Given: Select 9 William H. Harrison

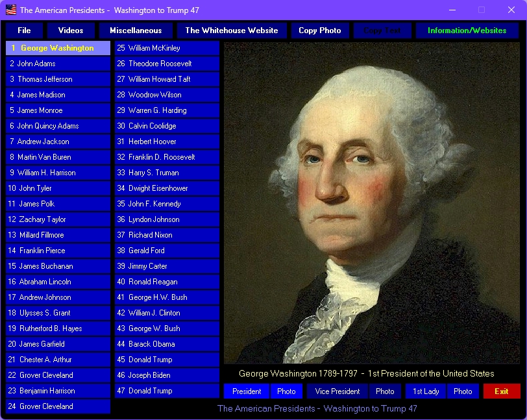Looking at the screenshot, I should 58,173.
